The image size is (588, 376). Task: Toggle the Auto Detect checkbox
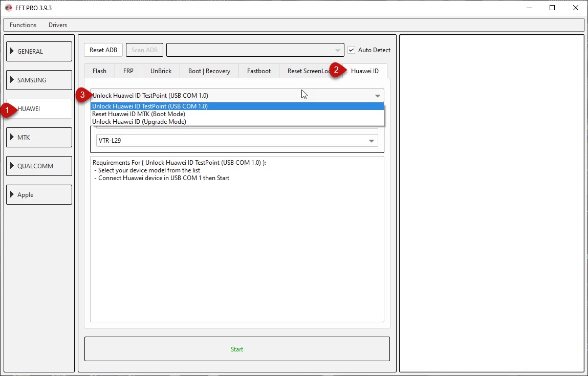351,50
